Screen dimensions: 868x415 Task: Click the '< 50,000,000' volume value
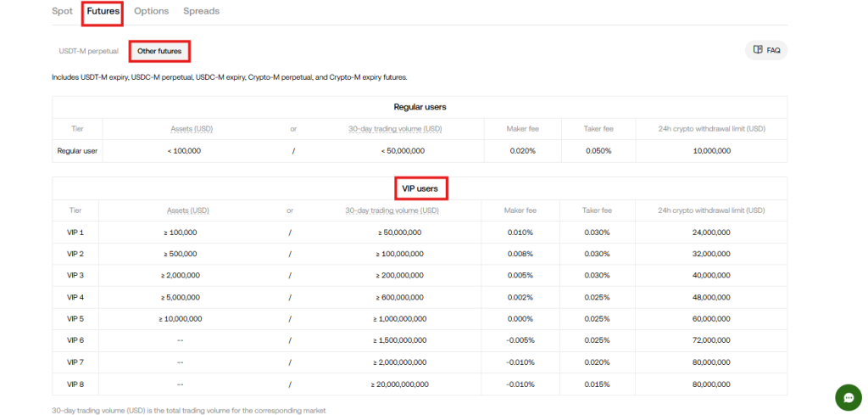click(x=403, y=151)
